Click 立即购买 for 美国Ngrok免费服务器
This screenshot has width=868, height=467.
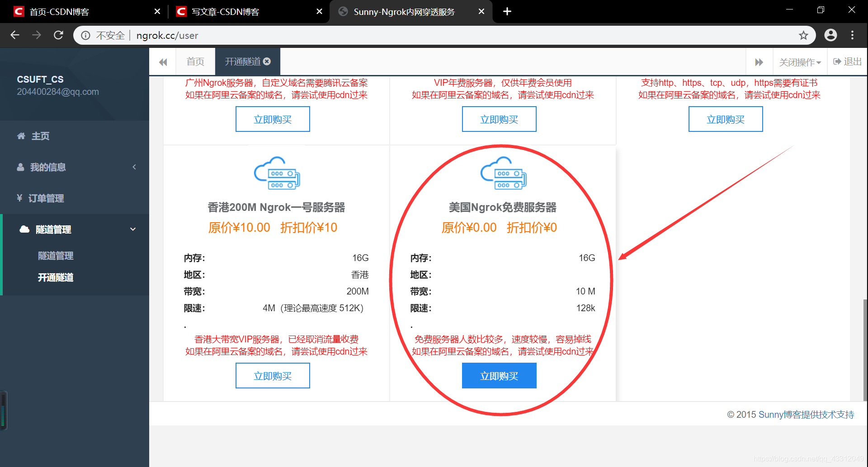[x=499, y=376]
